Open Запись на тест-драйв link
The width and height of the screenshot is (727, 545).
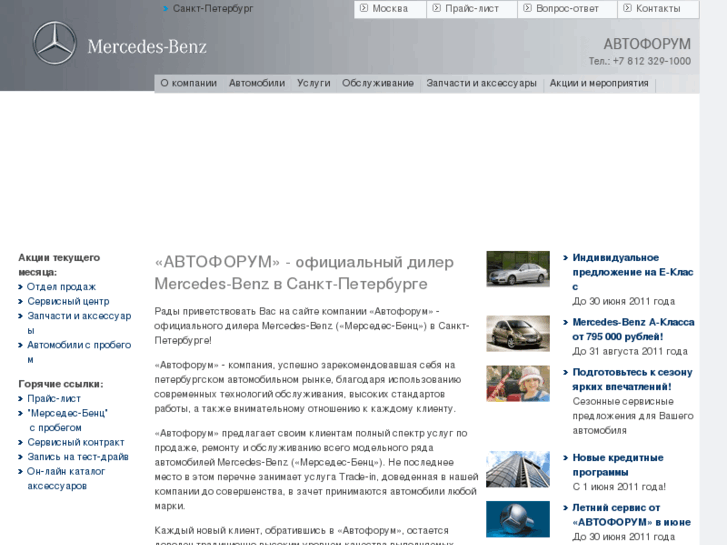click(78, 457)
